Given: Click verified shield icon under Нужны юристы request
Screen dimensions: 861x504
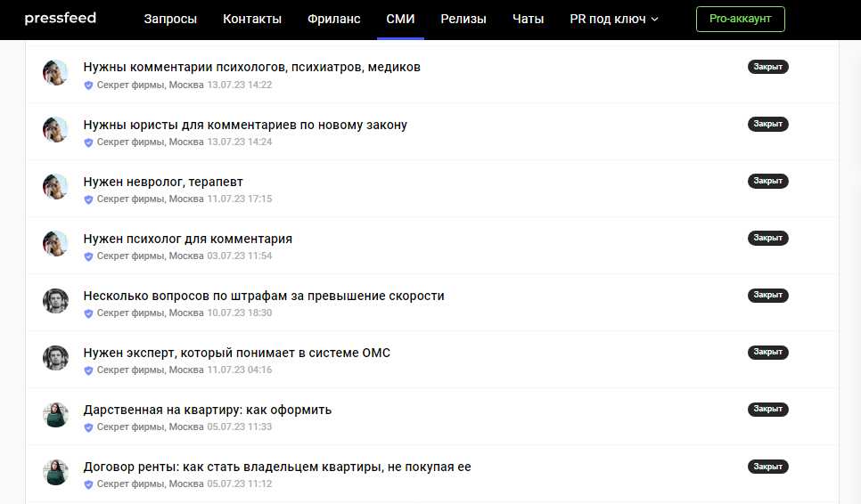Looking at the screenshot, I should [x=88, y=142].
